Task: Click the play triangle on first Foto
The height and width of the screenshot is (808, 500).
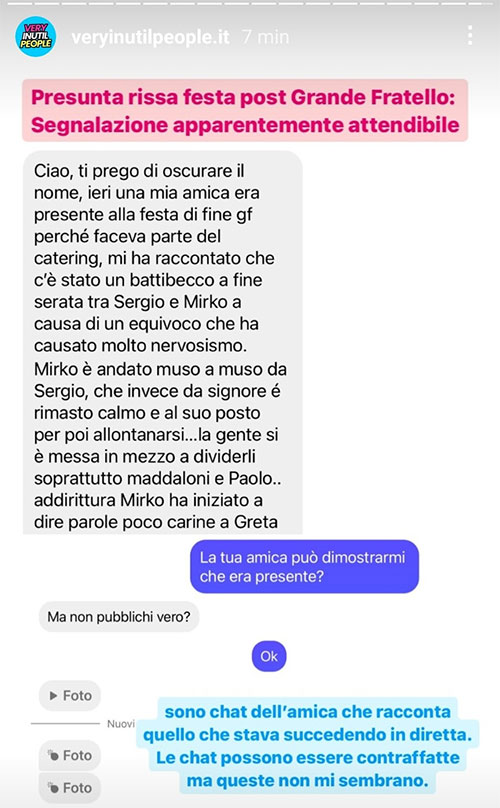Action: (53, 696)
